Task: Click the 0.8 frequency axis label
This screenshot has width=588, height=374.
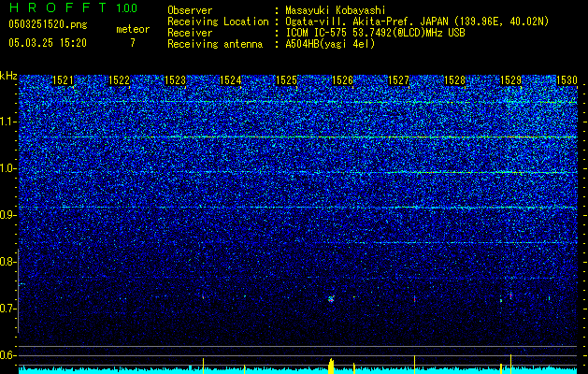Action: pos(7,262)
